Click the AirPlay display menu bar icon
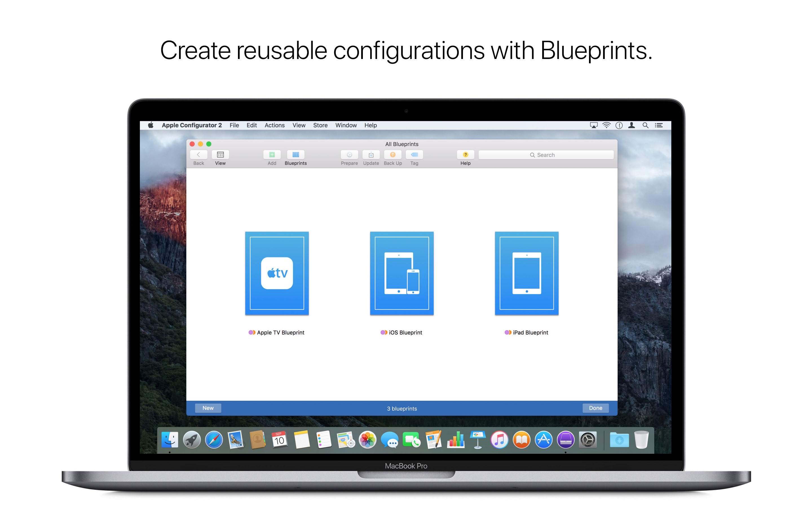The height and width of the screenshot is (508, 812). (593, 125)
